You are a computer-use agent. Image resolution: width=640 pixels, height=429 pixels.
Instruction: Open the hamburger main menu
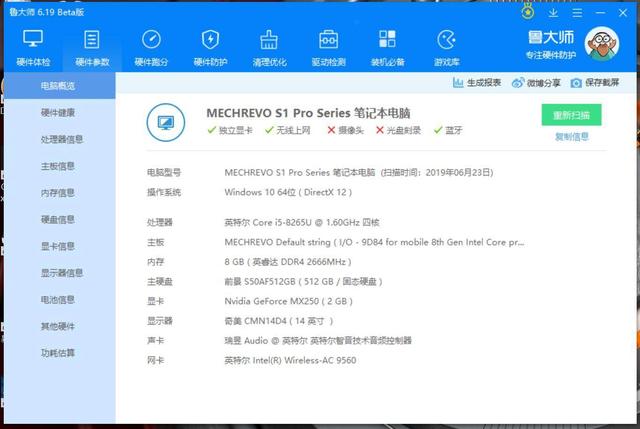577,13
